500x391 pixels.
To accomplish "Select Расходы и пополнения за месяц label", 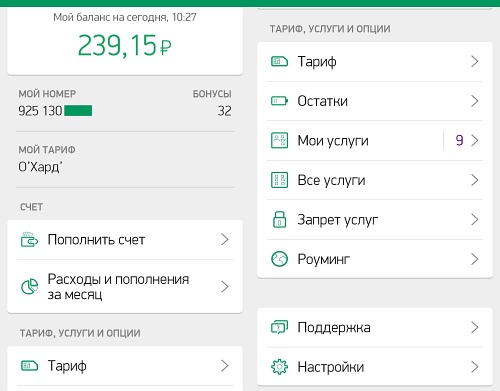I will click(x=118, y=287).
